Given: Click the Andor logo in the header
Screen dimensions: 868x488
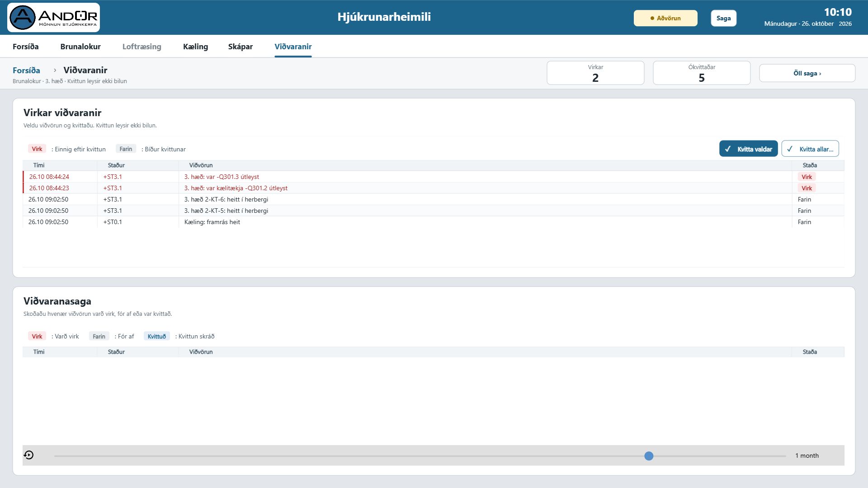Looking at the screenshot, I should 53,18.
